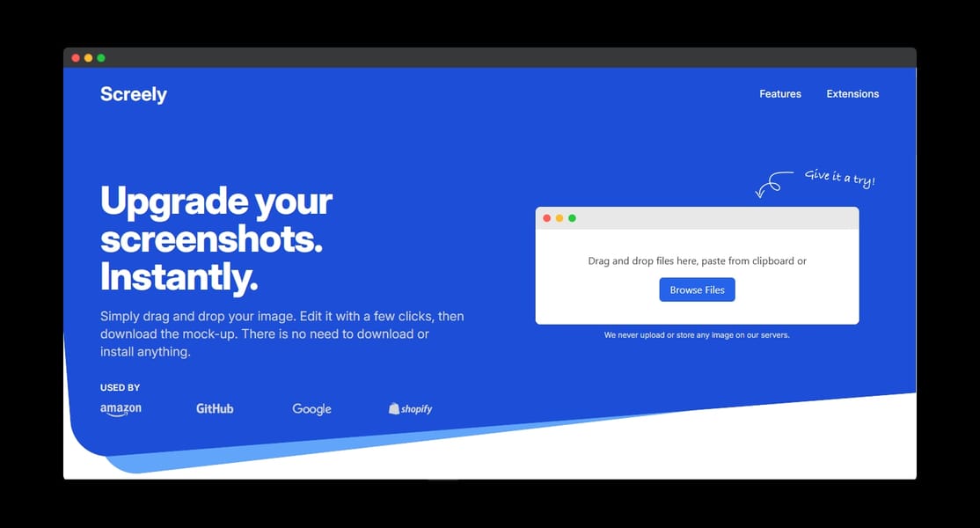Click the drag and drop files area text
The image size is (980, 528).
pos(697,260)
